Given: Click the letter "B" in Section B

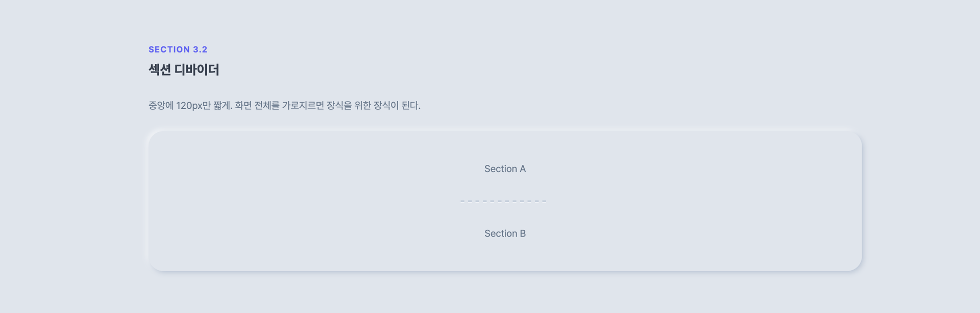Looking at the screenshot, I should tap(523, 233).
